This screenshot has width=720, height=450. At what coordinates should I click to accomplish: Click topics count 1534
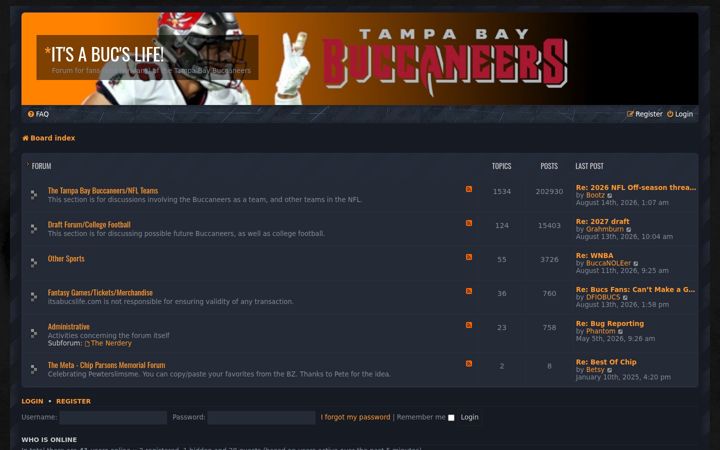[501, 191]
